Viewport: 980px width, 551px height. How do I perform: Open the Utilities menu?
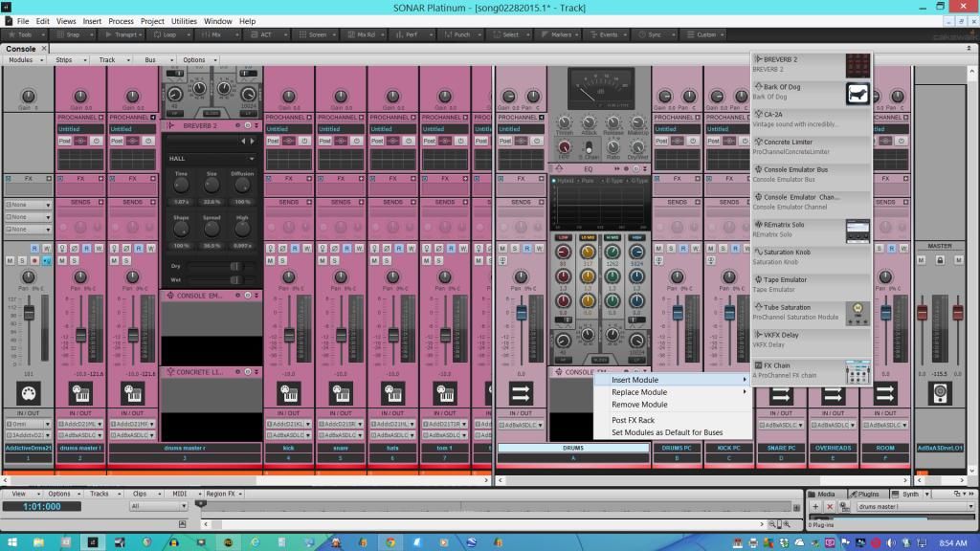(x=184, y=21)
